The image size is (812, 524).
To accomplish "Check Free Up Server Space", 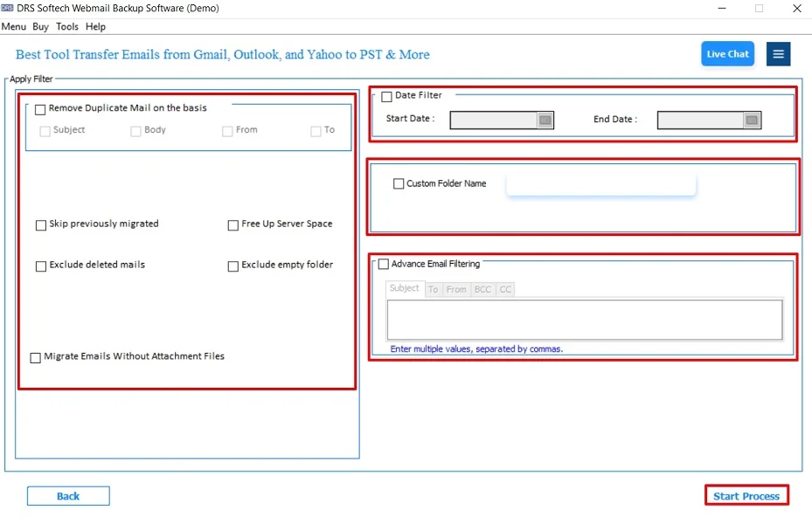I will 232,225.
